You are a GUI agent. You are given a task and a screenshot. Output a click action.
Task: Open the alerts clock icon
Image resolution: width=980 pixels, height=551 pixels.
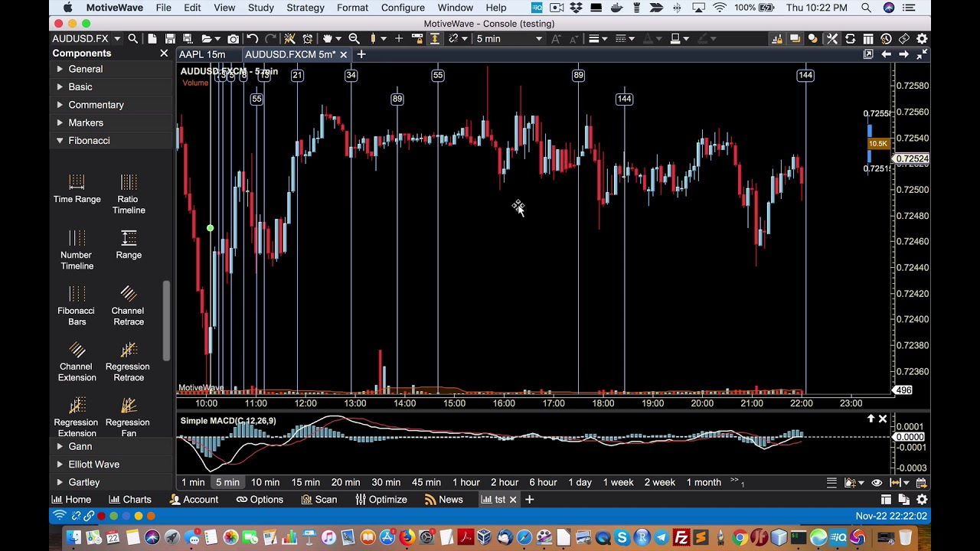pyautogui.click(x=308, y=38)
